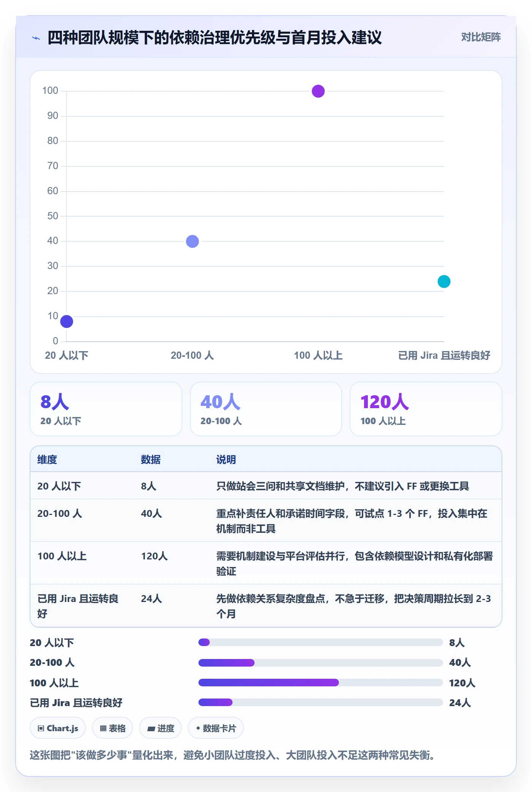Click the 说明 column header
Image resolution: width=532 pixels, height=792 pixels.
[226, 459]
